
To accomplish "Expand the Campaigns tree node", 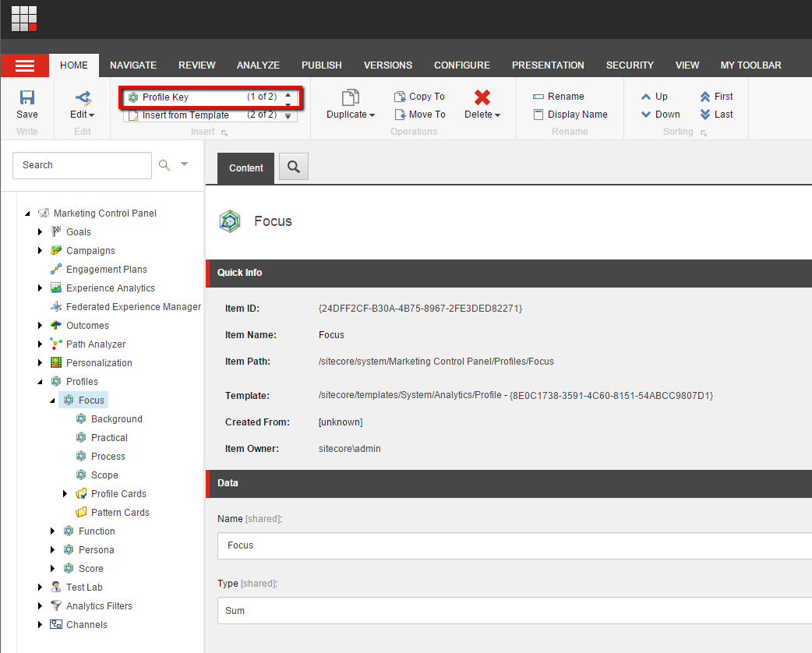I will click(40, 251).
